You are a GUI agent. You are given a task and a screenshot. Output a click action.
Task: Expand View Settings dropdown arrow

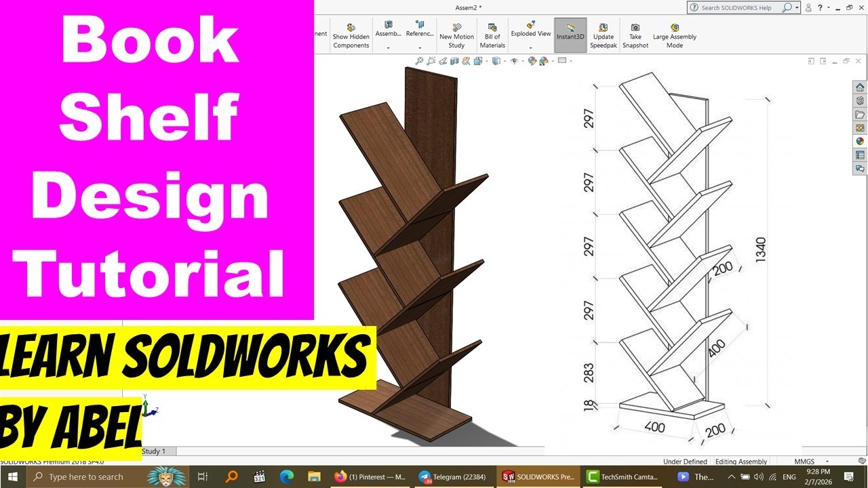click(x=570, y=62)
